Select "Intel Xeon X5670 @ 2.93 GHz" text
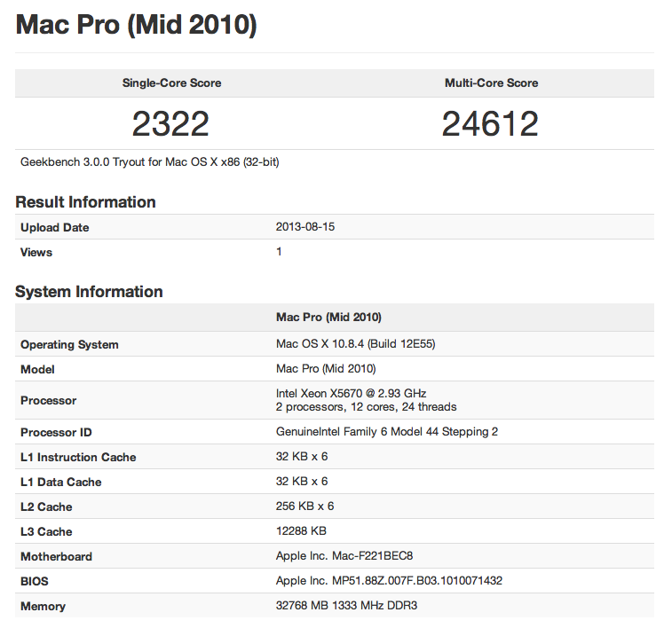672x636 pixels. (x=351, y=394)
